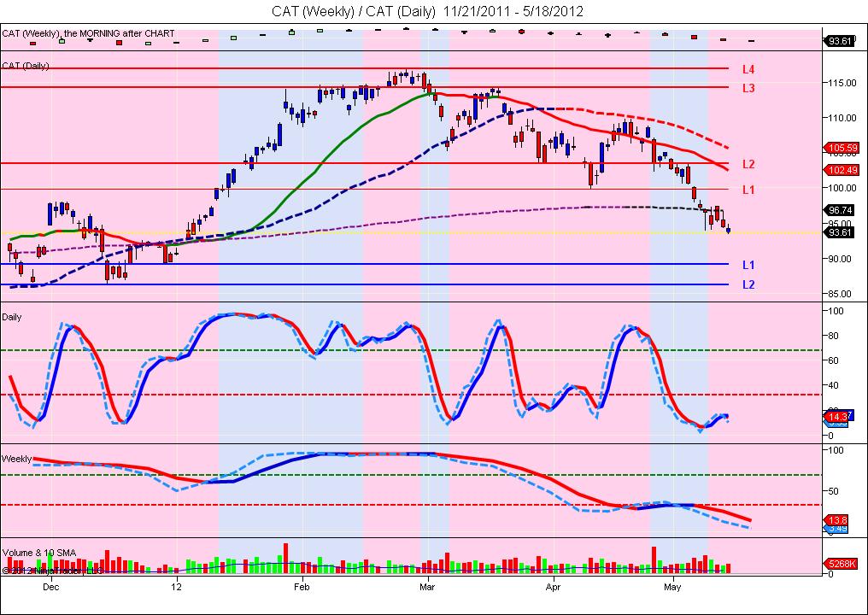Click the 100.00 price axis value
868x615 pixels.
tap(842, 188)
